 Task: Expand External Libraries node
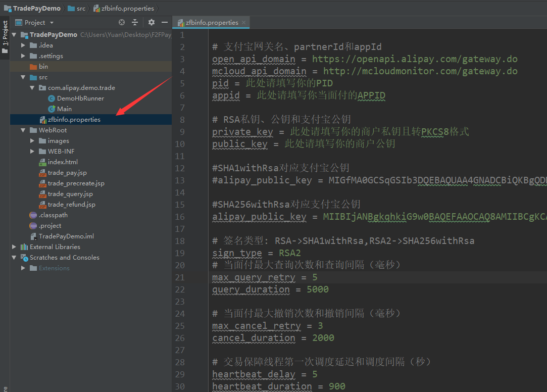[14, 247]
